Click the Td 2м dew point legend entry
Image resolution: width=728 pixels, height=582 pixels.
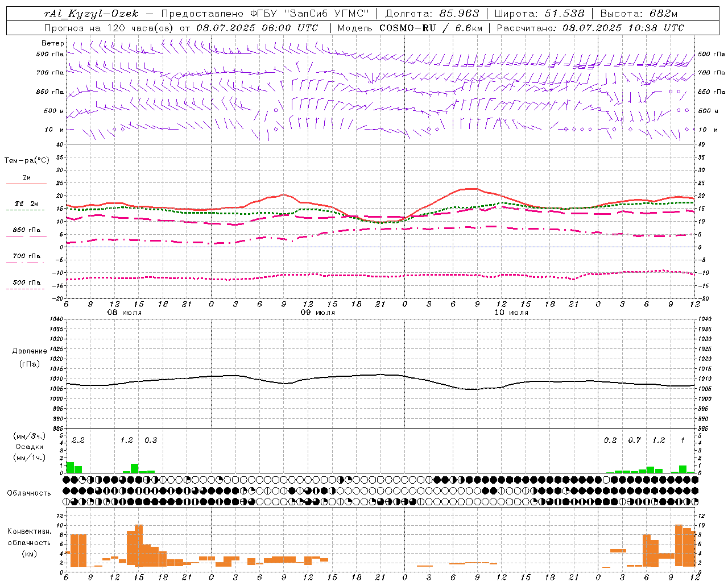point(26,203)
